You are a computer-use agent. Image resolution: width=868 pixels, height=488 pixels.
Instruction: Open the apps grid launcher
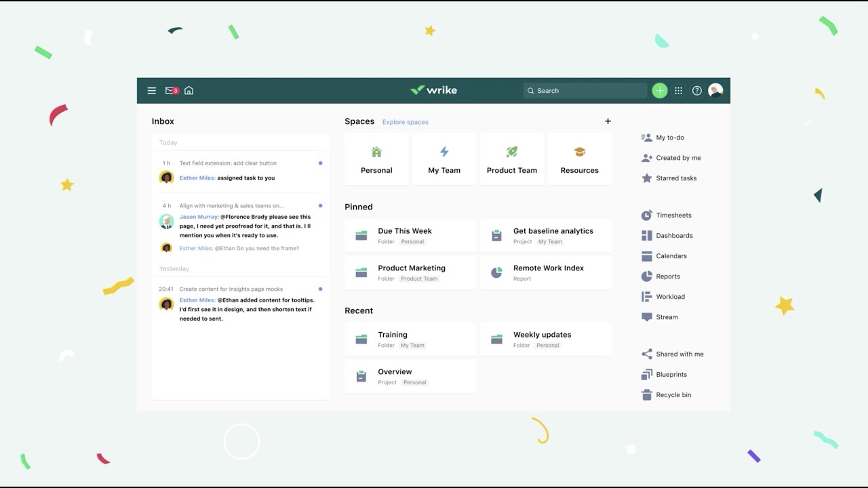tap(678, 90)
